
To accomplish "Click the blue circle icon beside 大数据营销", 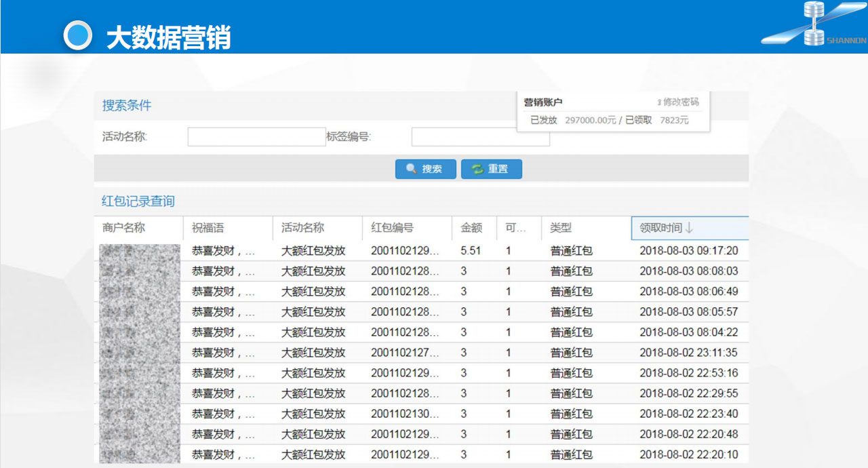I will 78,36.
